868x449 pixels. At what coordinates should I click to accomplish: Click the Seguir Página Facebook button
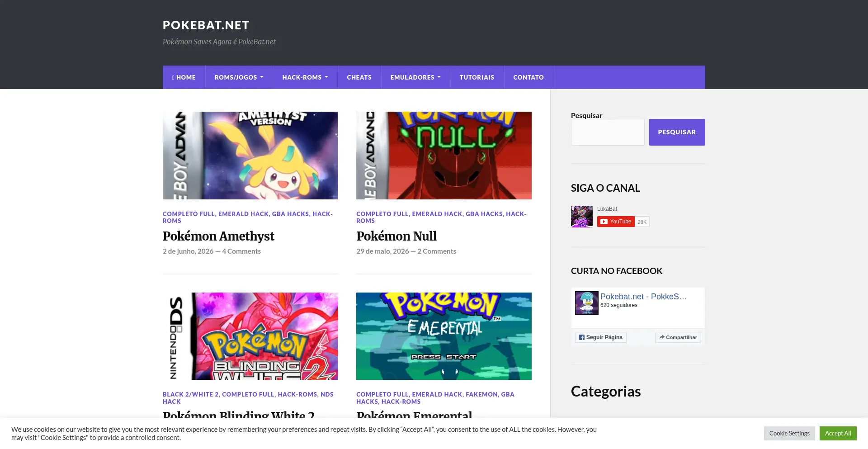[x=601, y=337]
